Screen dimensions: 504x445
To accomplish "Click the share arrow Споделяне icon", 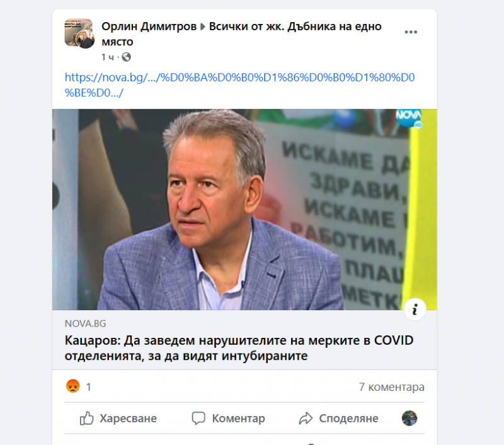I will point(306,419).
